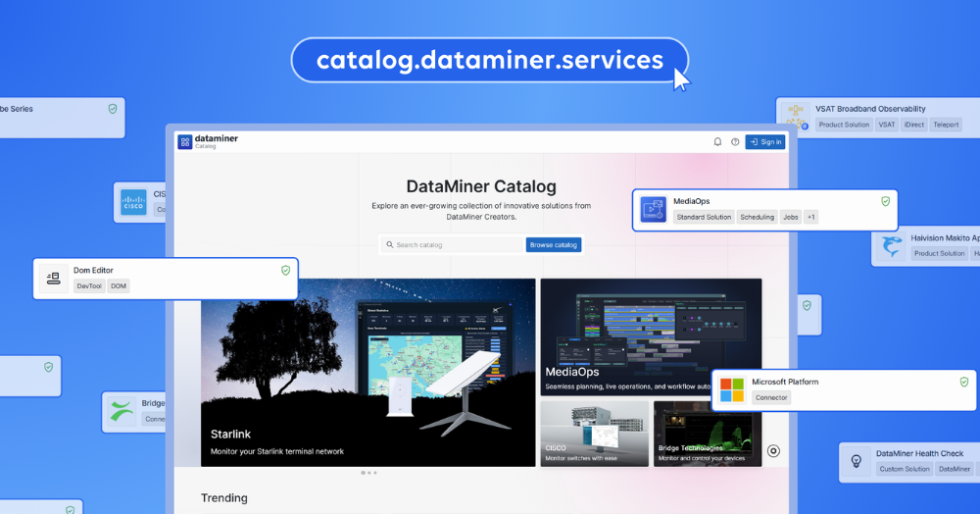
Task: Open the CISCO monitor switches tile
Action: click(595, 434)
